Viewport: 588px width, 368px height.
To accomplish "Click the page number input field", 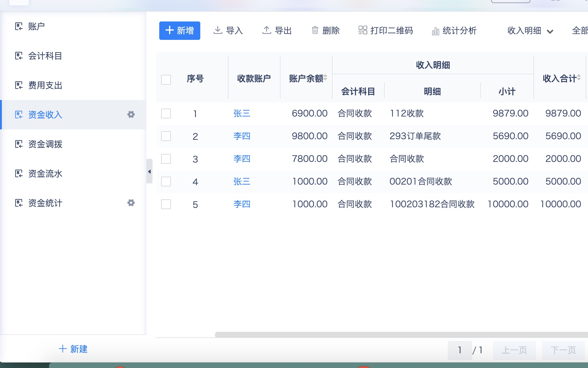I will click(460, 350).
